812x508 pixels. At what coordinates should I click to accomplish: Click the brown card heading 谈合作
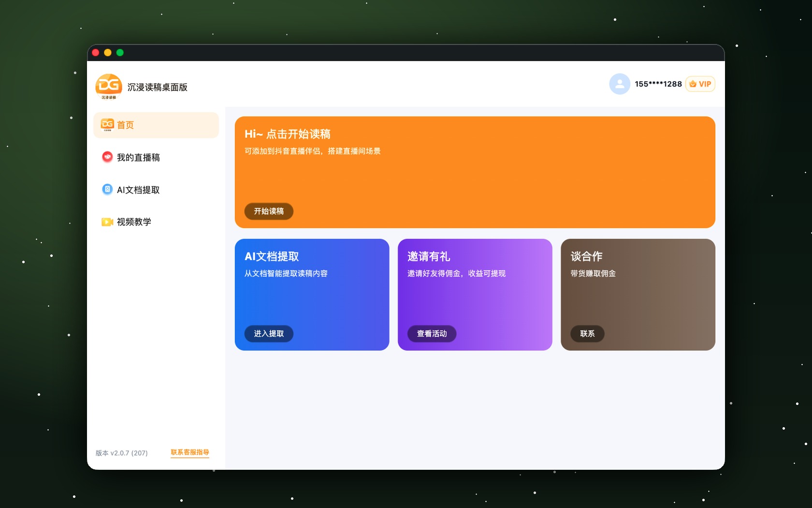click(586, 256)
